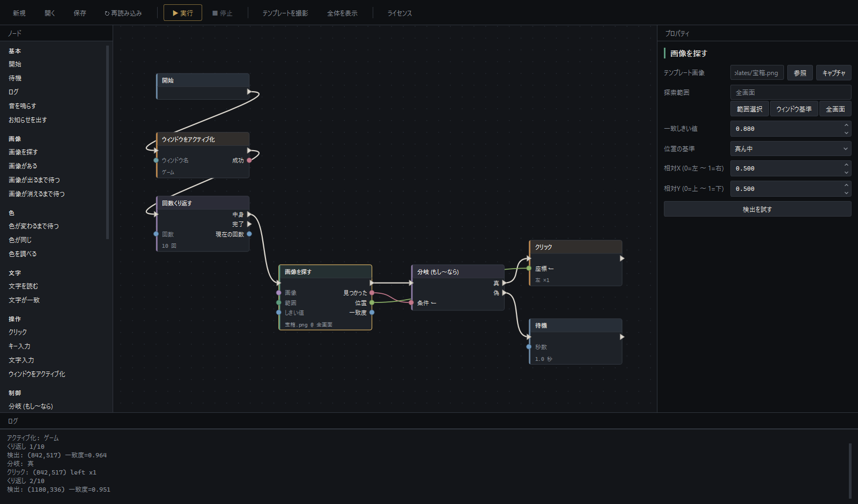This screenshot has height=504, width=858.
Task: Click the 現在の回数 blue output port
Action: pos(249,234)
